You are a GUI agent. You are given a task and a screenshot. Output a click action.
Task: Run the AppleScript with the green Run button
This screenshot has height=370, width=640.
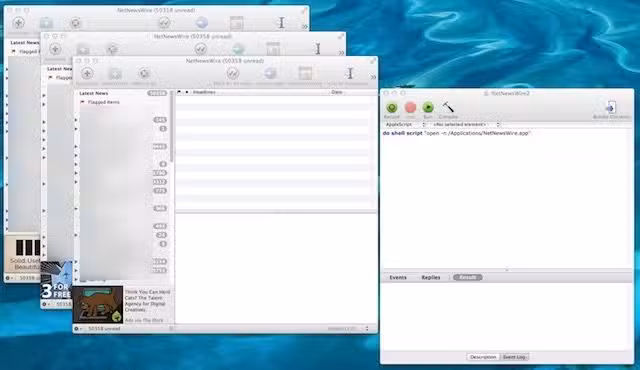pyautogui.click(x=428, y=108)
